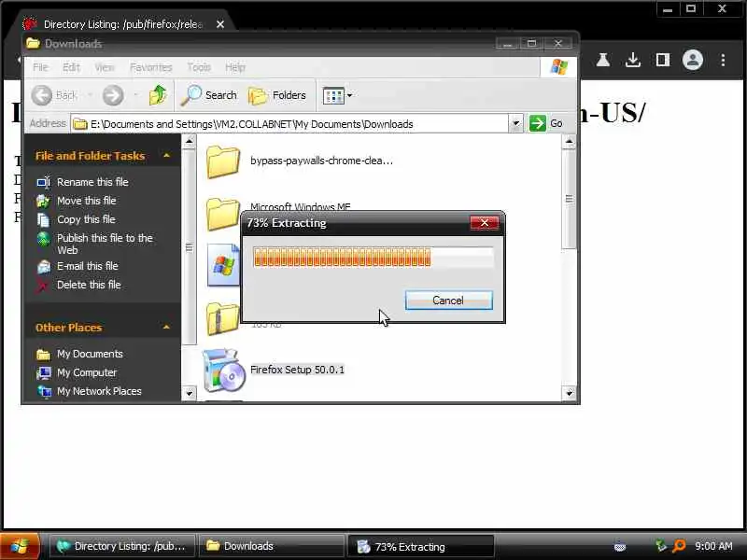747x560 pixels.
Task: Select the Windows logo file icon
Action: coord(223,265)
